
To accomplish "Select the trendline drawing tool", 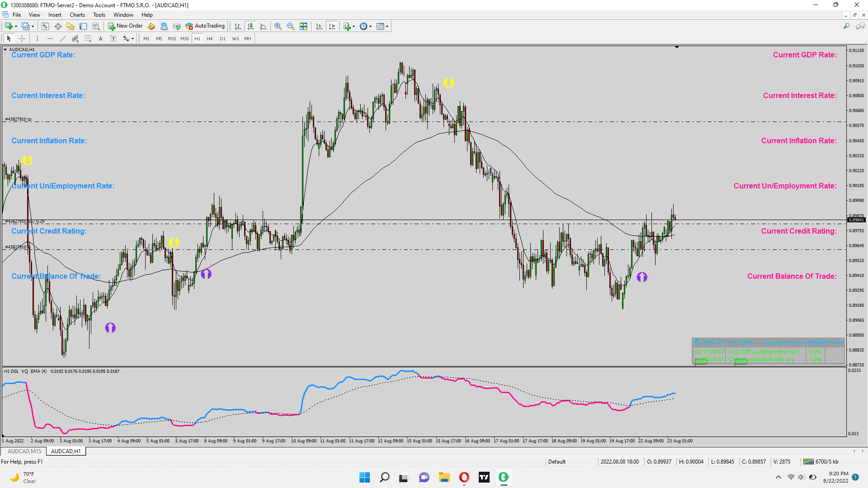I will coord(63,39).
